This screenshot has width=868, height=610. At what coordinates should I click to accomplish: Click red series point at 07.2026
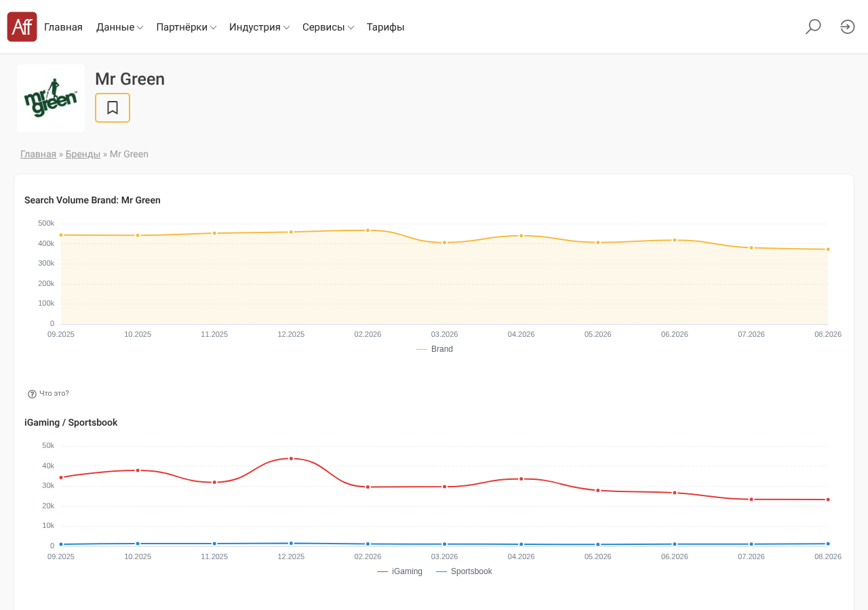coord(751,500)
